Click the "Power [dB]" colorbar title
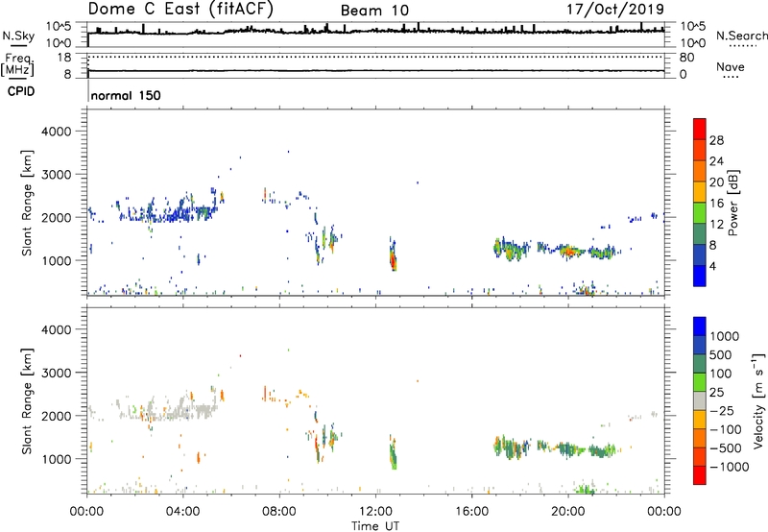This screenshot has height=532, width=768. tap(732, 203)
